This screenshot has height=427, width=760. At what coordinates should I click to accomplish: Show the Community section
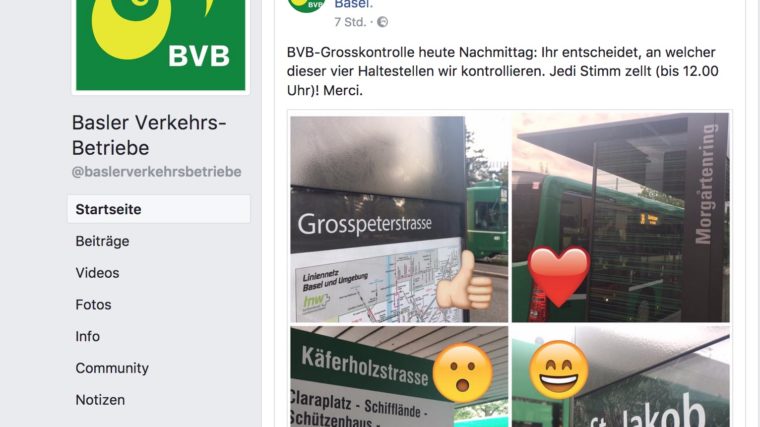tap(112, 368)
